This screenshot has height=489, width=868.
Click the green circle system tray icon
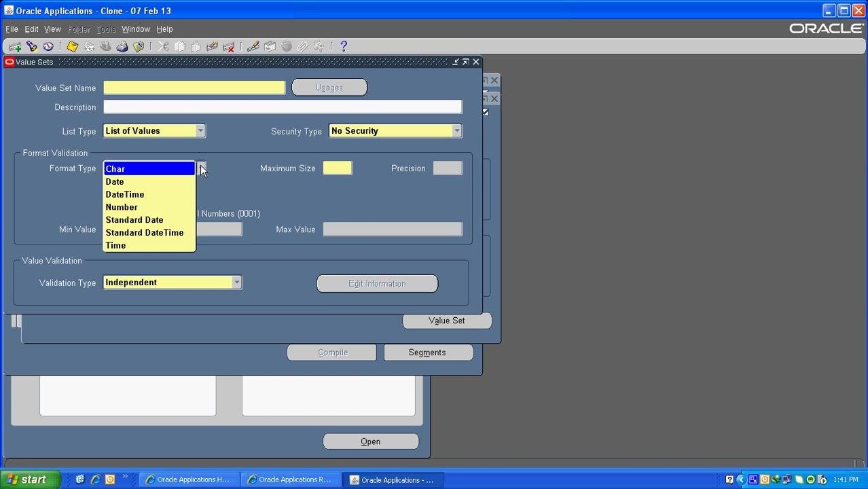810,479
